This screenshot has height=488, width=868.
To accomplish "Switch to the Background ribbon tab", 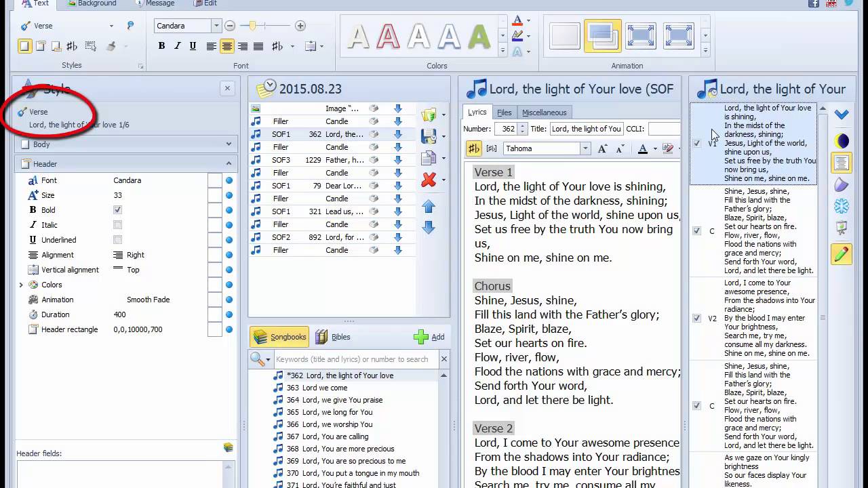I will point(92,3).
